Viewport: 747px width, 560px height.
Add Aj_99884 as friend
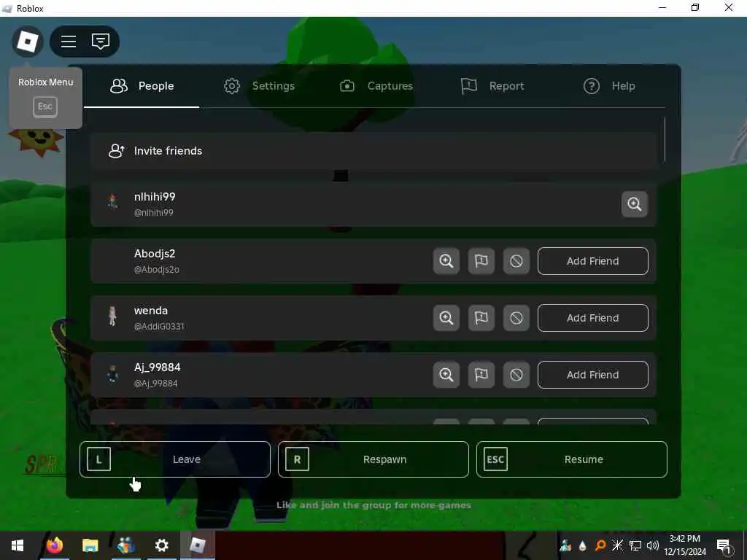click(x=592, y=375)
